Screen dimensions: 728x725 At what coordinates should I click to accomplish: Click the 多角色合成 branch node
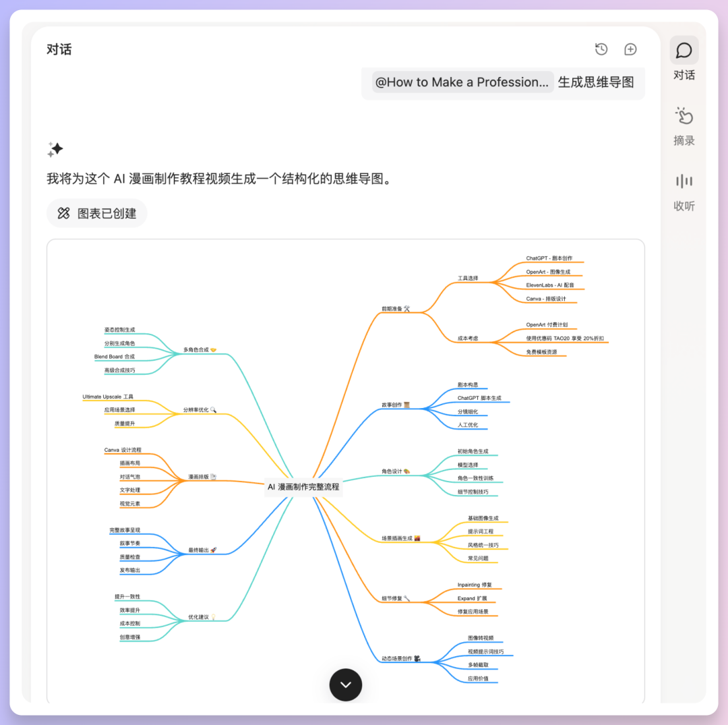pyautogui.click(x=200, y=350)
